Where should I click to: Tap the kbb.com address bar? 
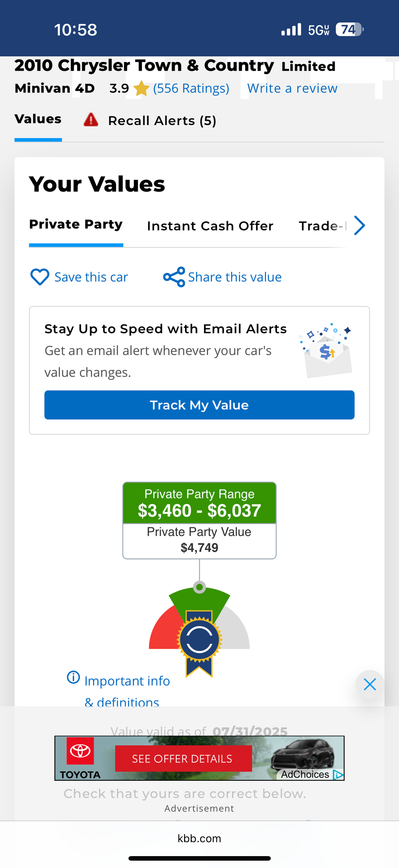click(199, 838)
